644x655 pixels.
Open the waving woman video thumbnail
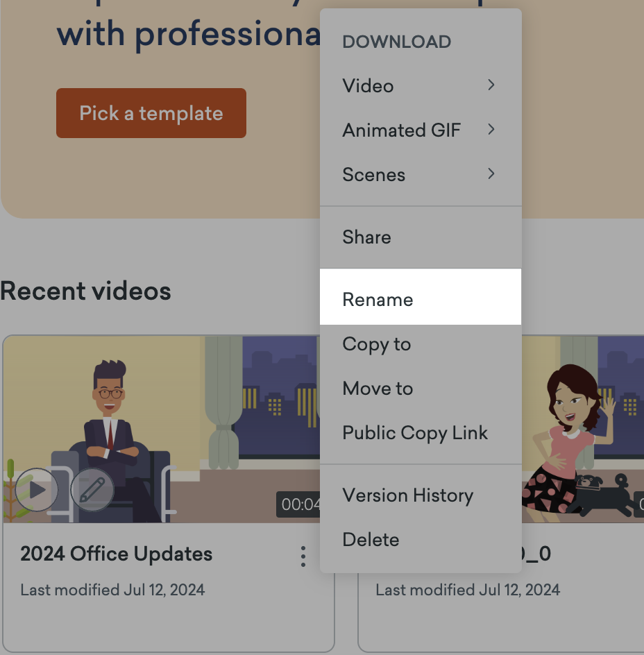point(582,429)
